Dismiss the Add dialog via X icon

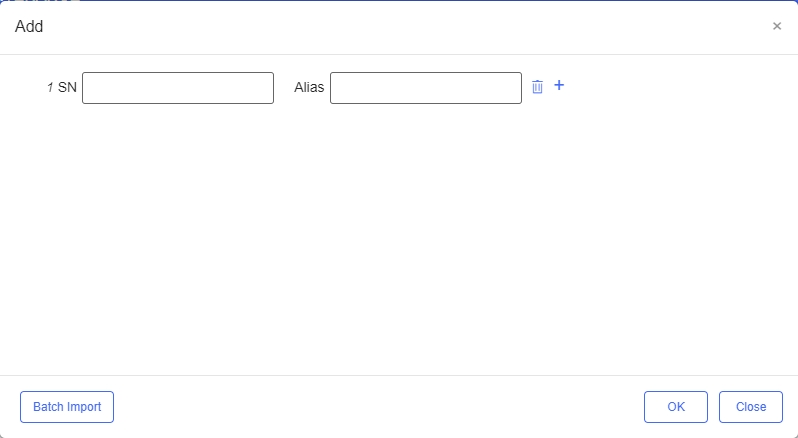tap(777, 26)
